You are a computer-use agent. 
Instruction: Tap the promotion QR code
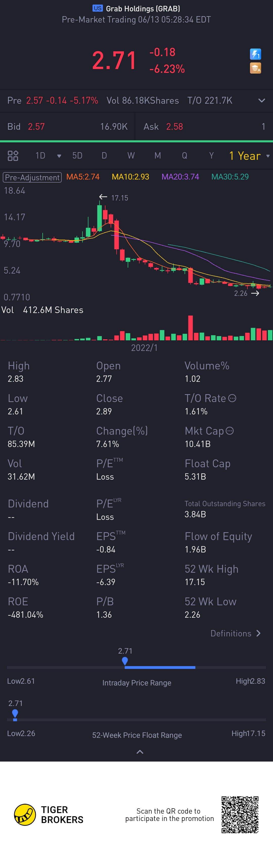pos(240,814)
